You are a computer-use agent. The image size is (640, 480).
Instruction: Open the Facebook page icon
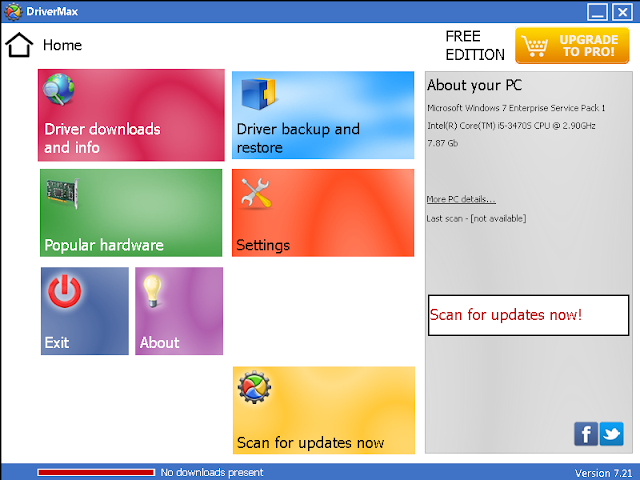pyautogui.click(x=586, y=433)
